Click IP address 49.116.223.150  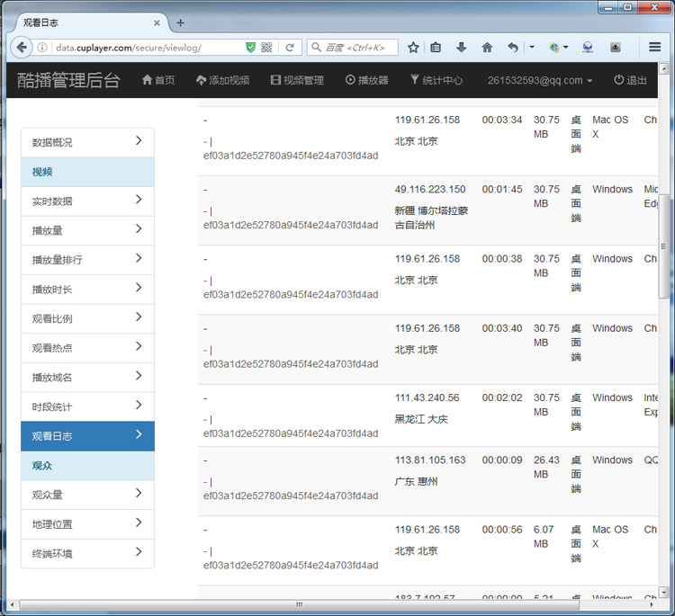(430, 189)
